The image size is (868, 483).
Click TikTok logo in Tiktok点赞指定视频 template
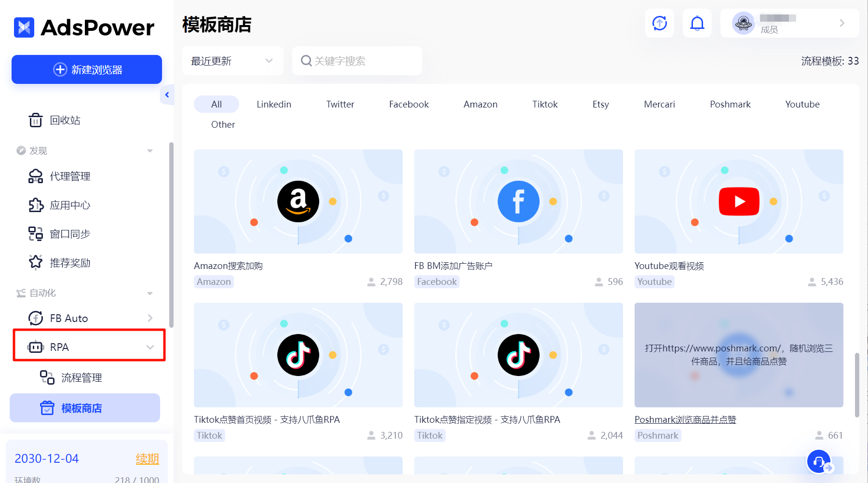pos(518,355)
